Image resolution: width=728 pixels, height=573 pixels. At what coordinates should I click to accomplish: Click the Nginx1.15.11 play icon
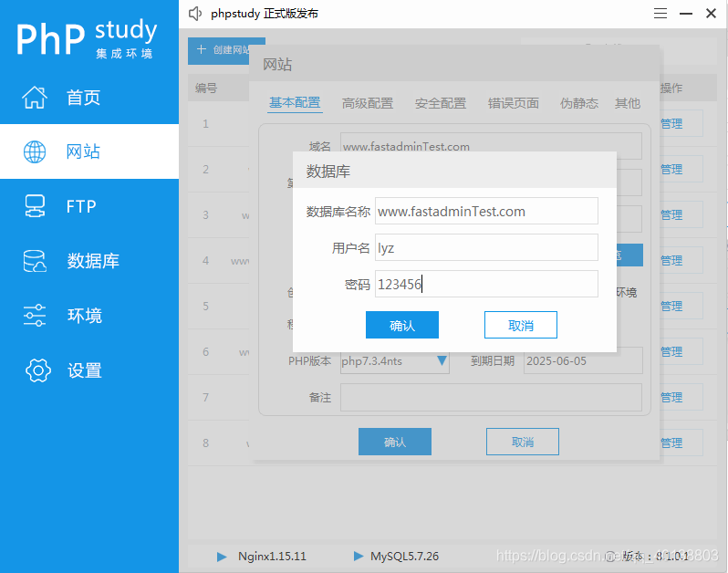[x=222, y=557]
